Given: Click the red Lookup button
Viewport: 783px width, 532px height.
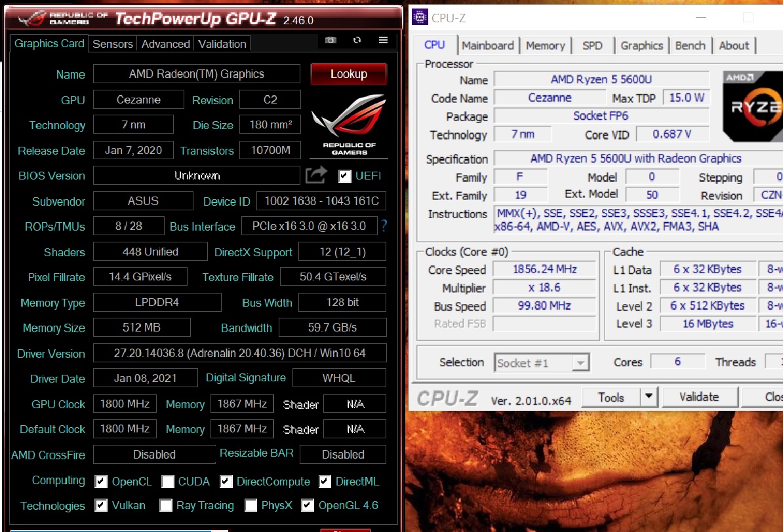Looking at the screenshot, I should coord(349,74).
